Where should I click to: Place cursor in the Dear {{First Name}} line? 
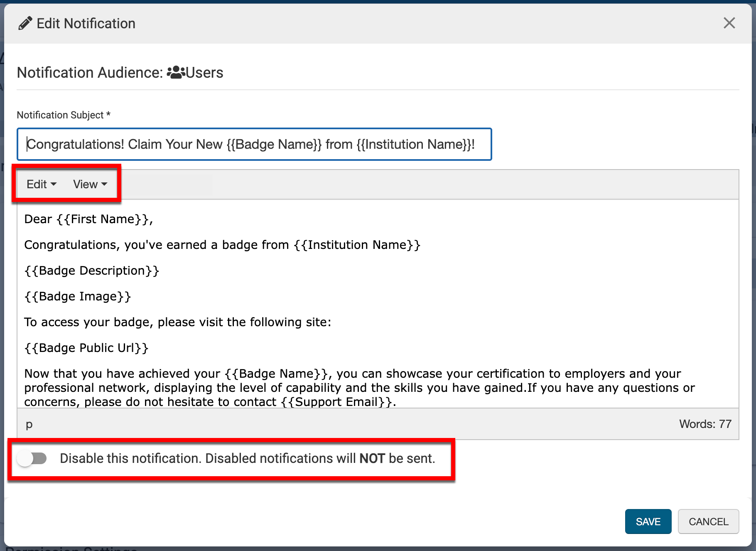pyautogui.click(x=88, y=219)
